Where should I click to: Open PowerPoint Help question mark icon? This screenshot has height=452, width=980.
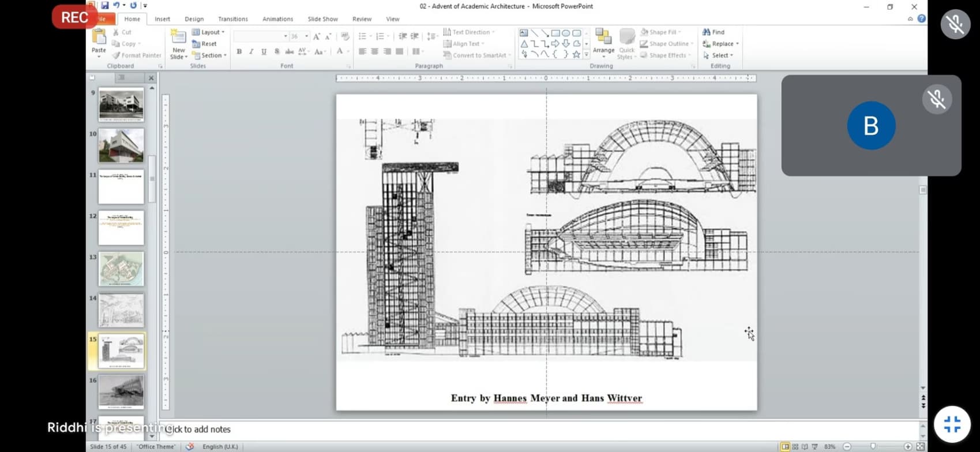click(x=921, y=18)
